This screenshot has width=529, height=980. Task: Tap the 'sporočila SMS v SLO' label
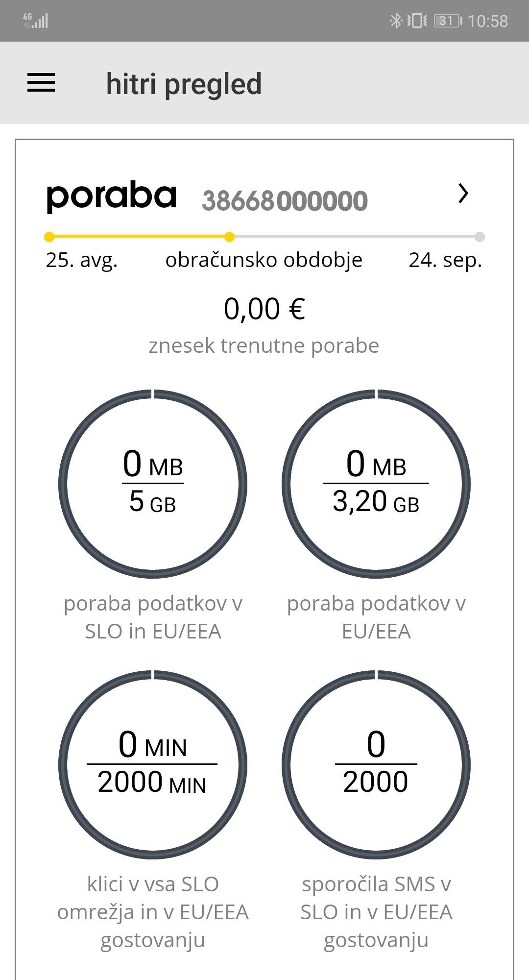pyautogui.click(x=376, y=912)
